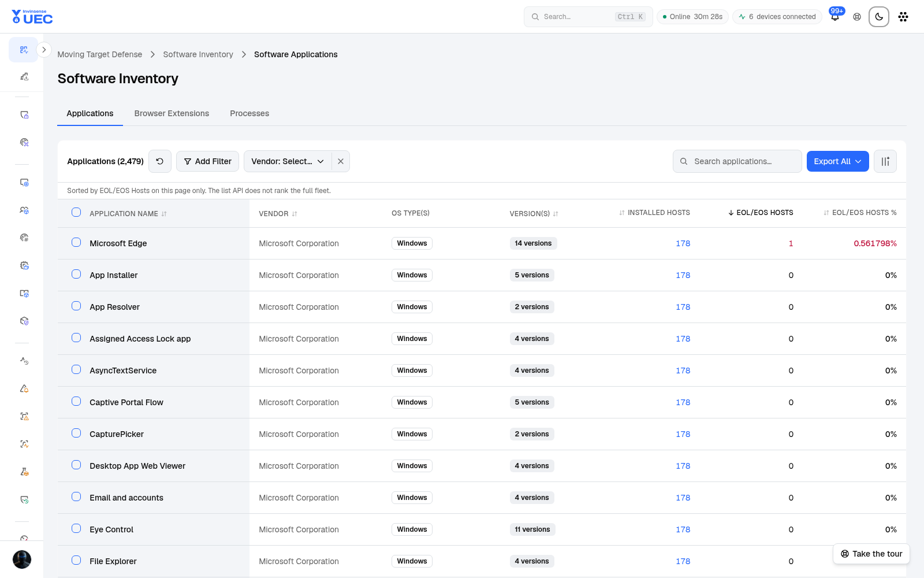Select the Applications tab
Image resolution: width=924 pixels, height=578 pixels.
pos(90,113)
